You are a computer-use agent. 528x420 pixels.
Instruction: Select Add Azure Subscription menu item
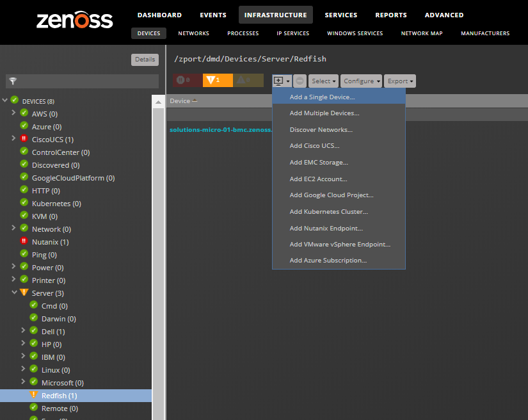pos(339,261)
